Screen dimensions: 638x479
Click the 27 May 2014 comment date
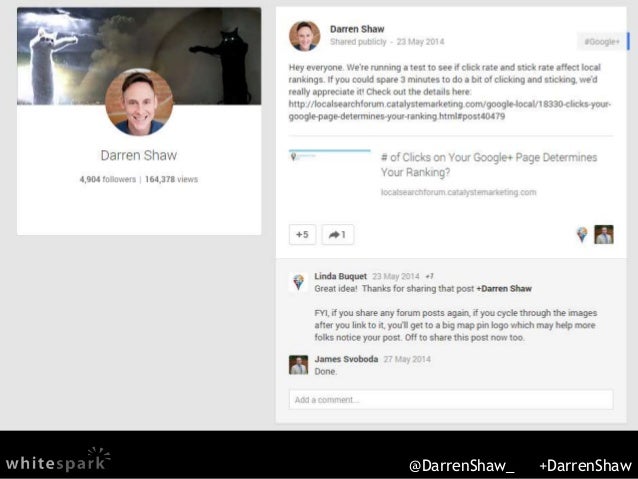[x=407, y=359]
